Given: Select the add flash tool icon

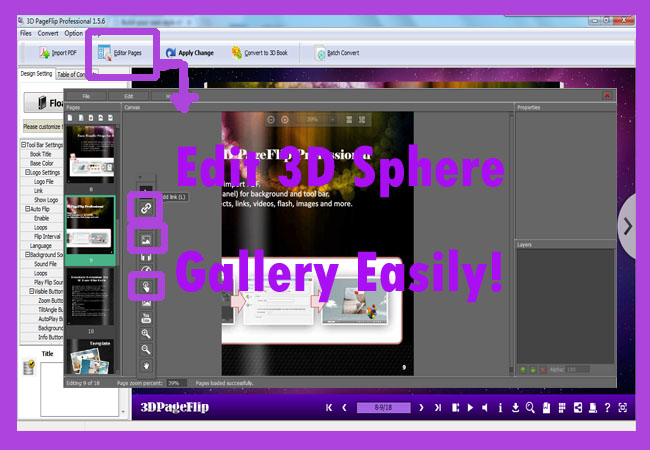Looking at the screenshot, I should click(x=146, y=269).
